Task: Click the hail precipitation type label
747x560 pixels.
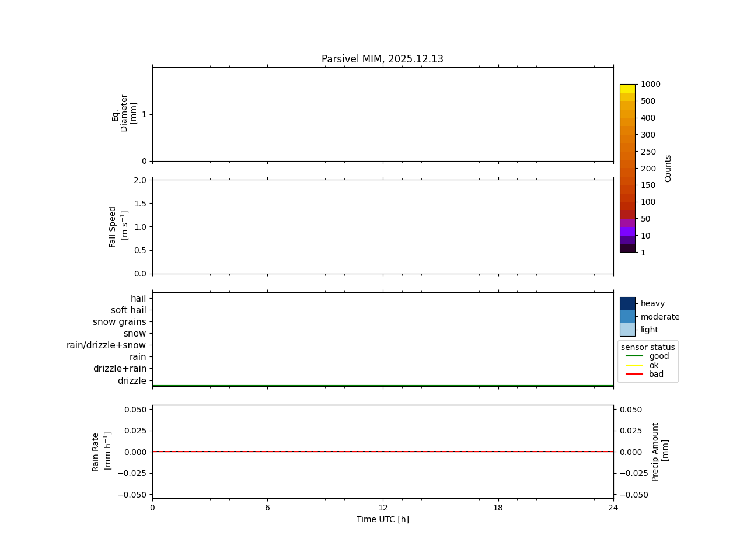Action: coord(138,299)
